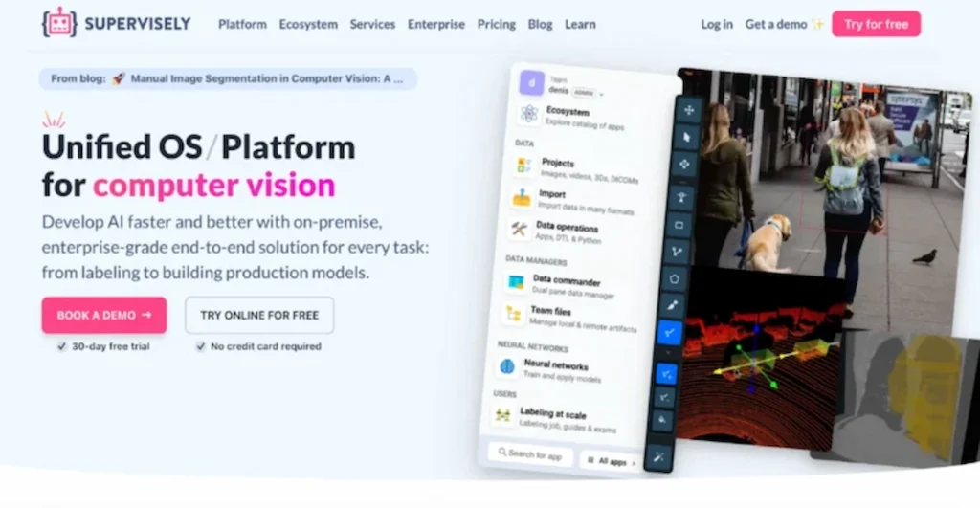Open the Manual Image Segmentation blog banner
Viewport: 980px width, 508px height.
pyautogui.click(x=228, y=78)
